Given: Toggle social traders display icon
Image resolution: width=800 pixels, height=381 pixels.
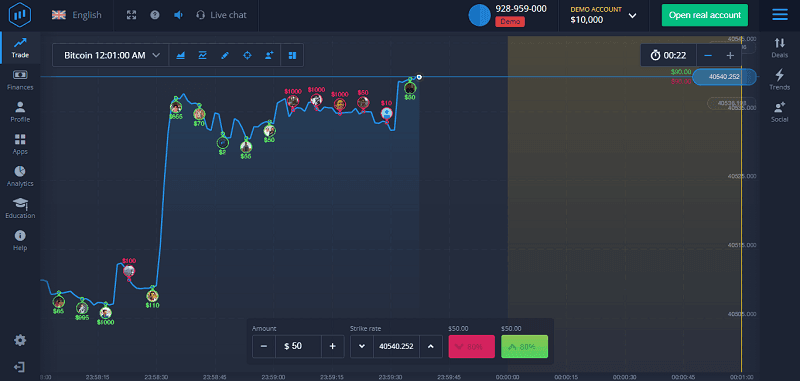Looking at the screenshot, I should (269, 55).
